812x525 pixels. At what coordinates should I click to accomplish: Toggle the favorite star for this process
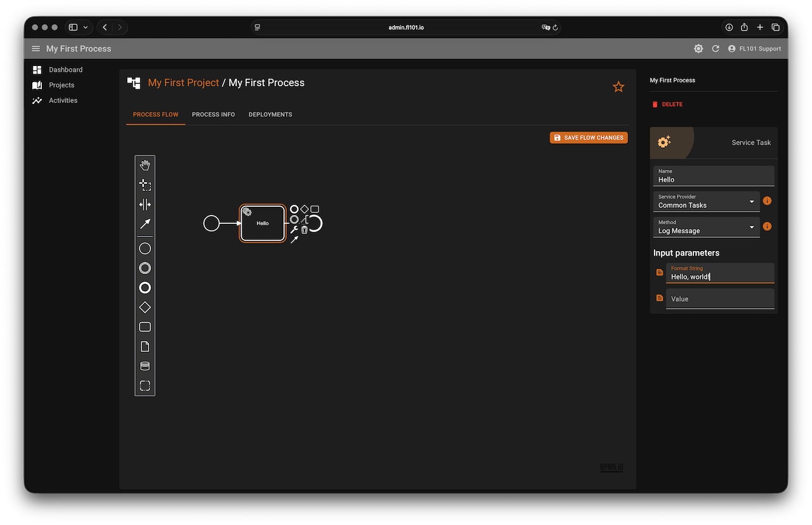[619, 87]
